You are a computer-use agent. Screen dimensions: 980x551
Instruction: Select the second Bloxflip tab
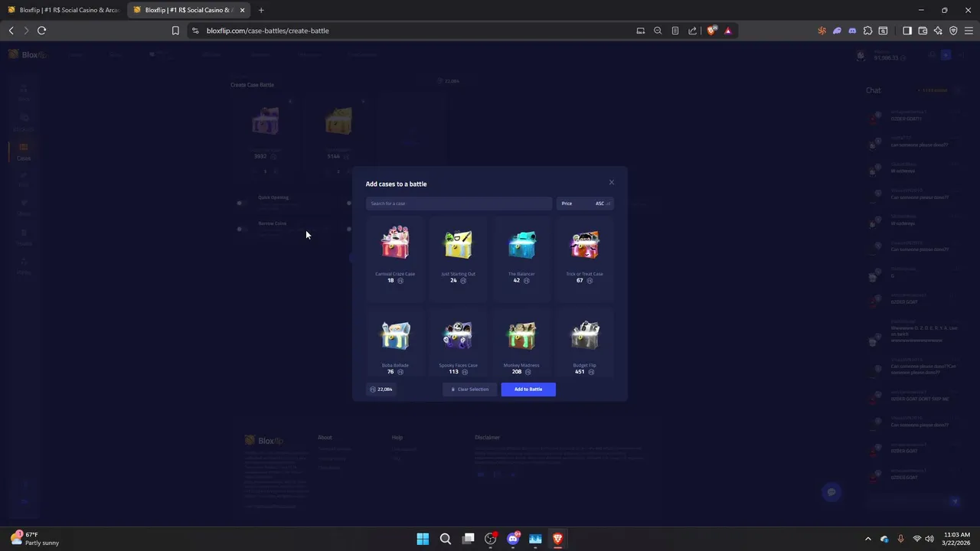(x=189, y=10)
